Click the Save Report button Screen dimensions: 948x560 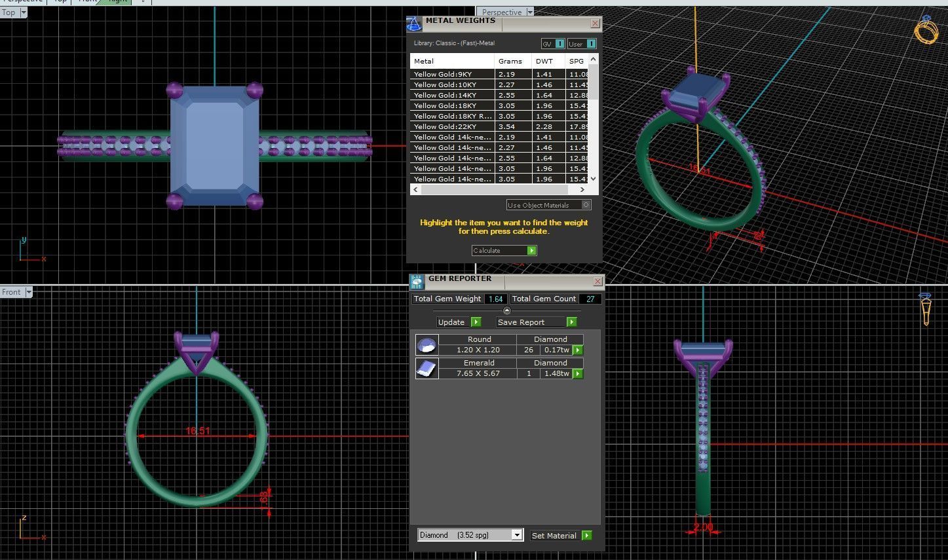coord(536,322)
